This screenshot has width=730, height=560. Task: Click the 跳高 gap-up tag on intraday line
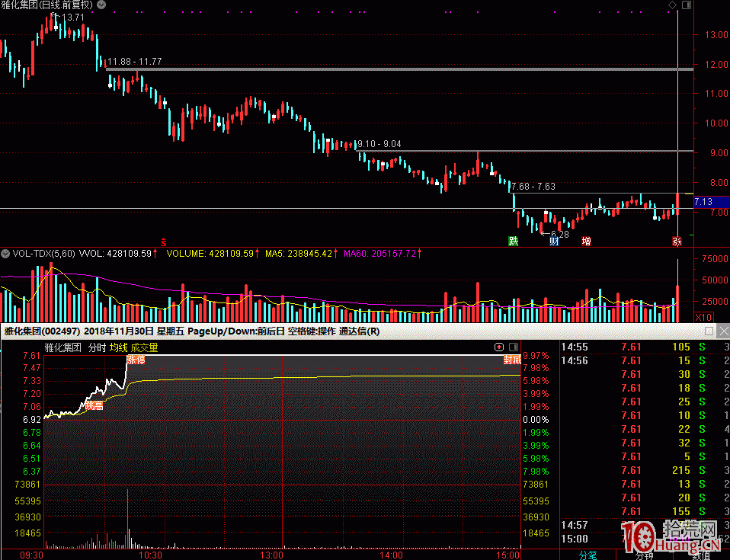pyautogui.click(x=94, y=407)
